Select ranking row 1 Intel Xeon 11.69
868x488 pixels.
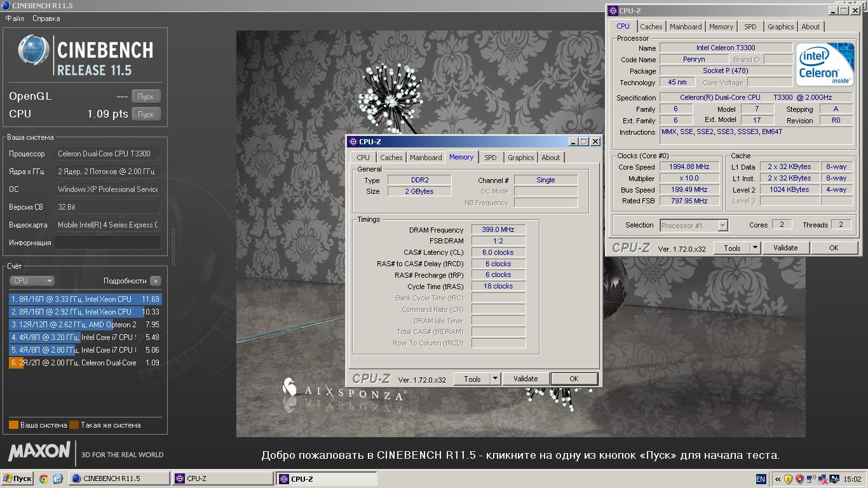click(85, 299)
